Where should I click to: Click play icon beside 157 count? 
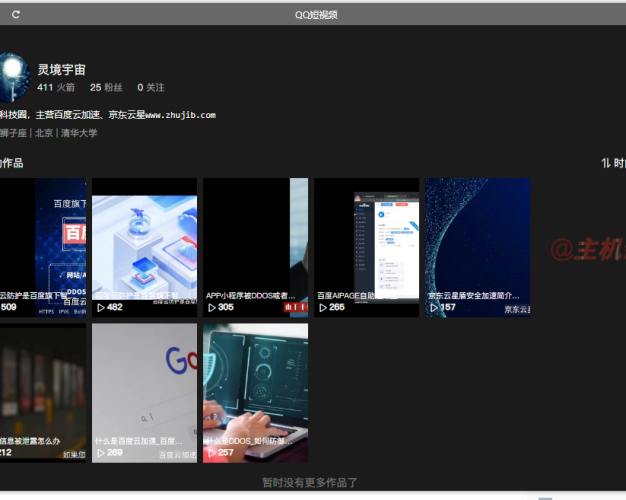point(434,308)
